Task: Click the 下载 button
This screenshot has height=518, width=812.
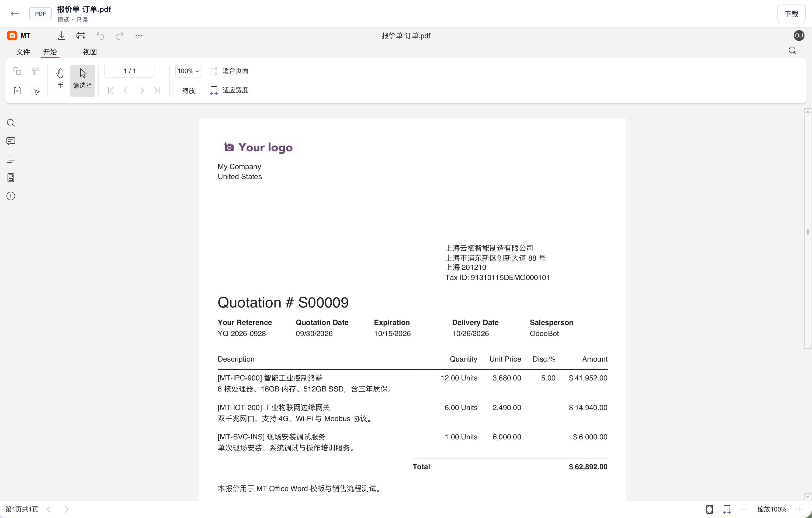Action: click(791, 14)
